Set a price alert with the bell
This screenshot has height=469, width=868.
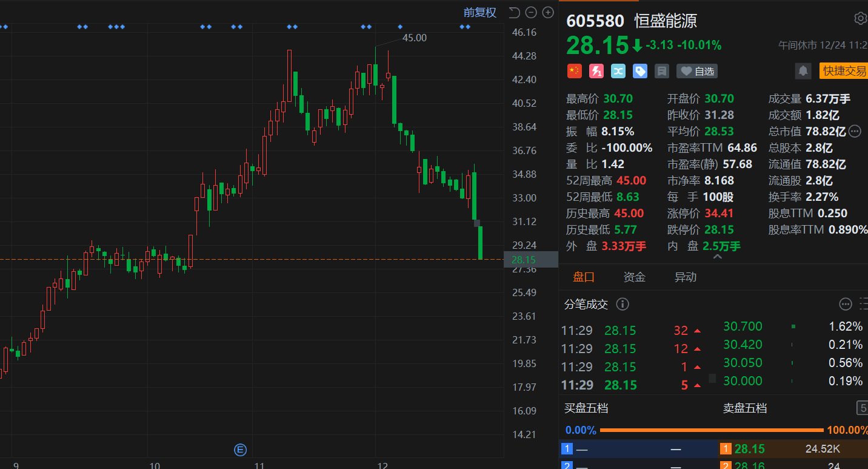[803, 71]
